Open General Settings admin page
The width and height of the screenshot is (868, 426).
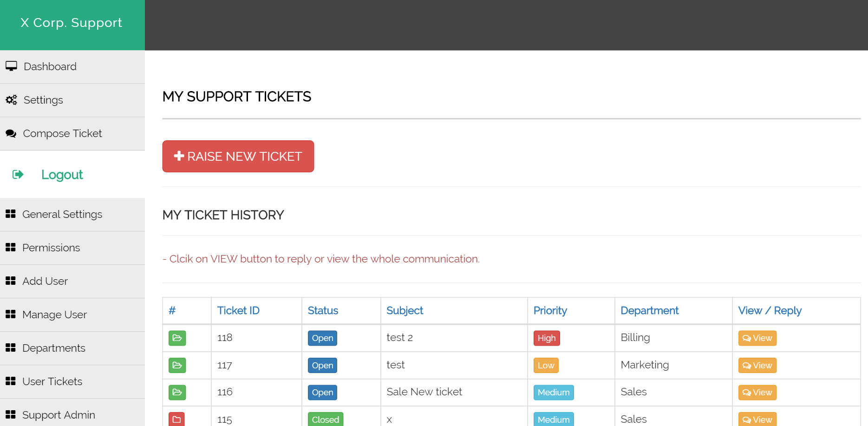coord(72,215)
